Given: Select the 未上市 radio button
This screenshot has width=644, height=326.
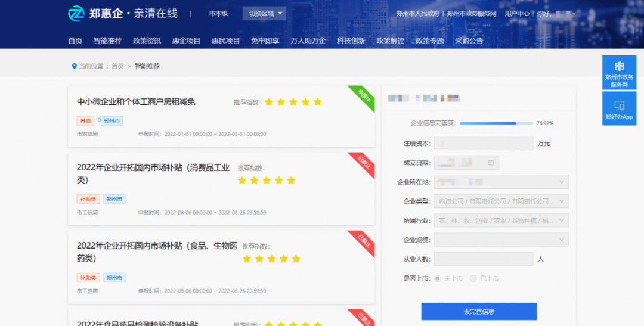Looking at the screenshot, I should click(438, 278).
